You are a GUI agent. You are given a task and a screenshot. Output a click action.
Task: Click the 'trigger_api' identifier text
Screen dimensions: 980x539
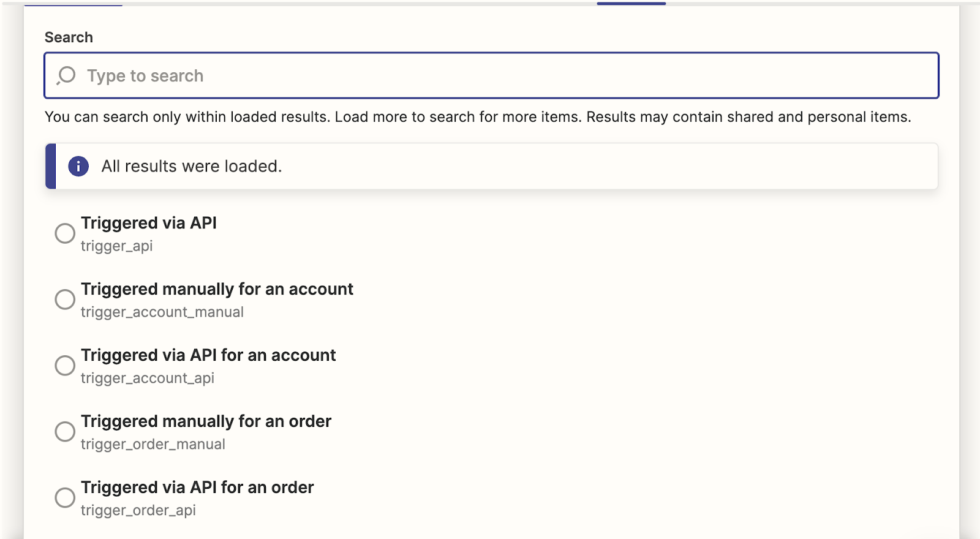point(116,246)
